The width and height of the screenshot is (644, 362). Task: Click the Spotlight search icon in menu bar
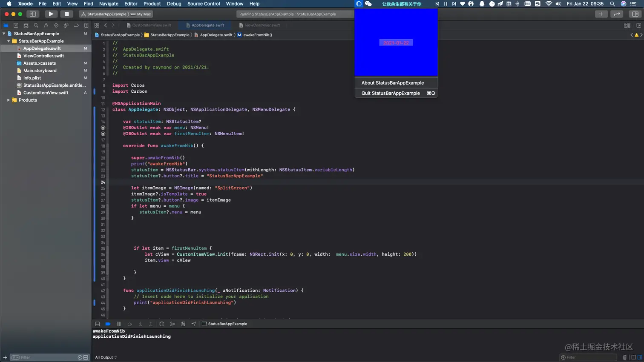click(612, 4)
